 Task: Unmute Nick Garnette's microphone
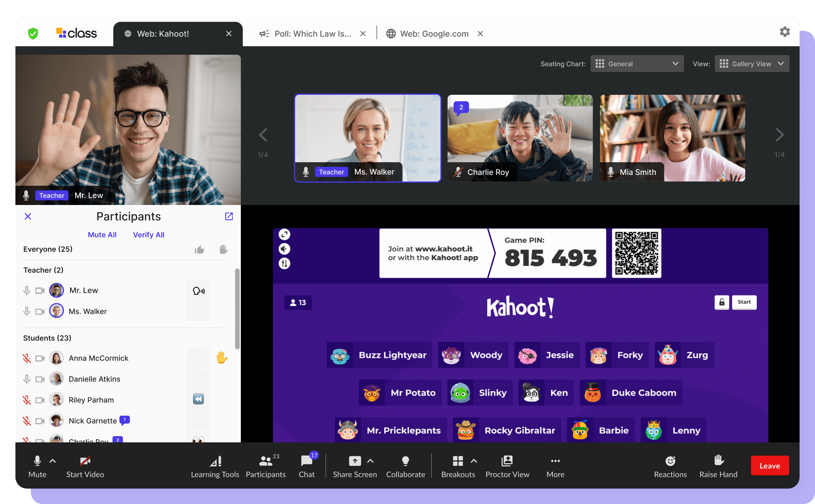(27, 421)
